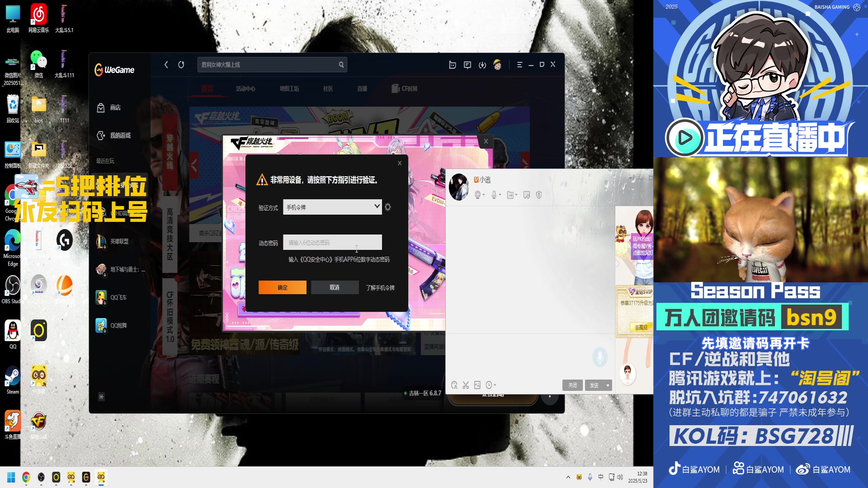
Task: Switch to the 社区 tab
Action: pos(328,89)
